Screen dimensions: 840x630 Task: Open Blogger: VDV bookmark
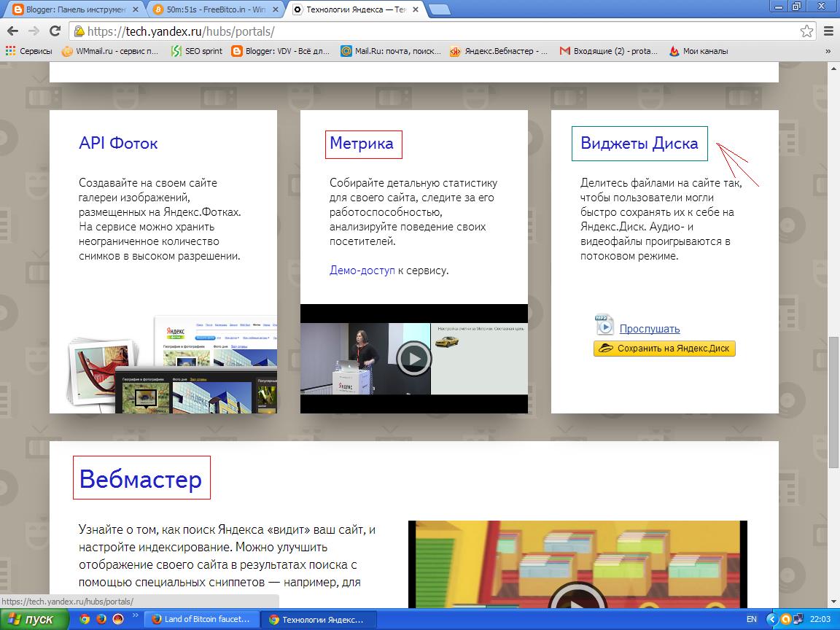click(281, 51)
